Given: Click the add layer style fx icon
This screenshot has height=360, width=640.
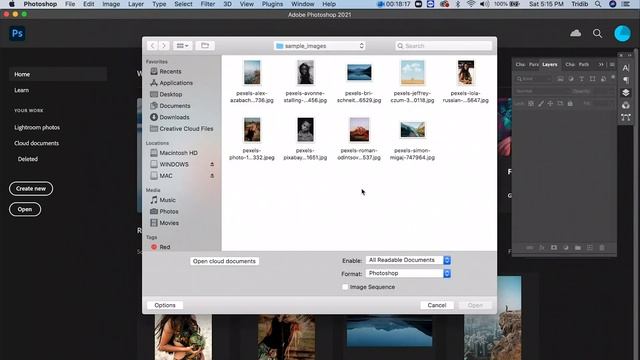Looking at the screenshot, I should pyautogui.click(x=542, y=248).
